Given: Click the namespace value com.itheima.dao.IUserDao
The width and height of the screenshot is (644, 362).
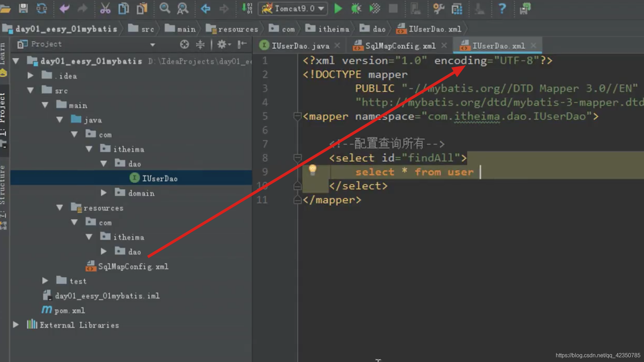Looking at the screenshot, I should click(507, 116).
